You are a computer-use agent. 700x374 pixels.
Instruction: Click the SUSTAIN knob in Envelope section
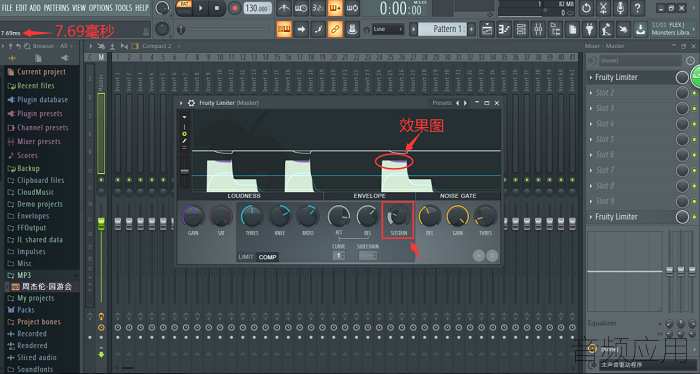[398, 216]
